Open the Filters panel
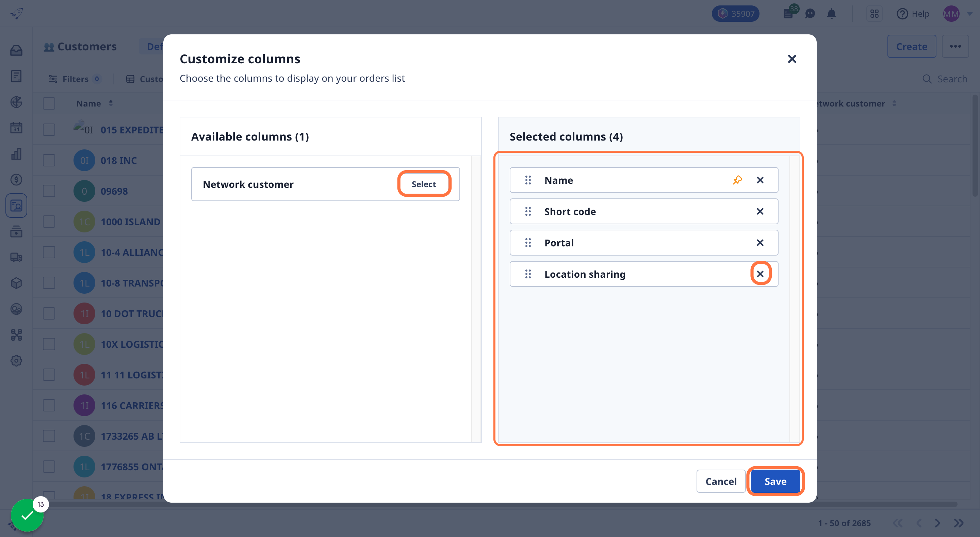980x537 pixels. click(x=75, y=79)
